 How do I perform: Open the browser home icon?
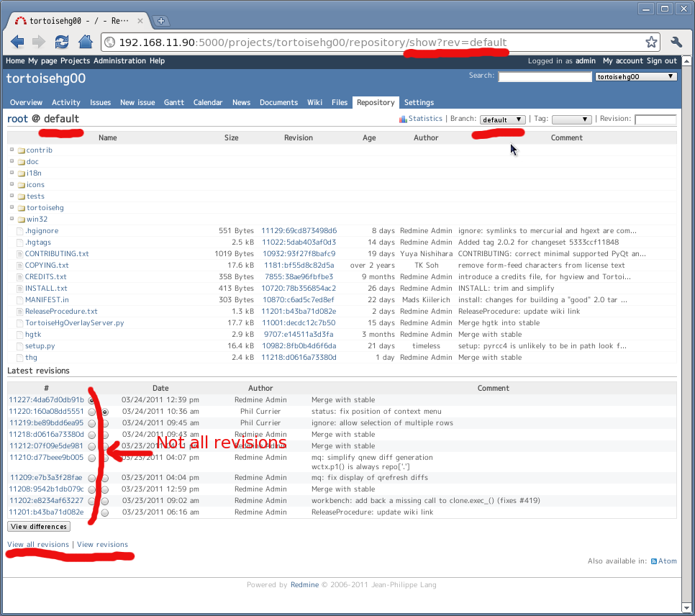(x=86, y=42)
